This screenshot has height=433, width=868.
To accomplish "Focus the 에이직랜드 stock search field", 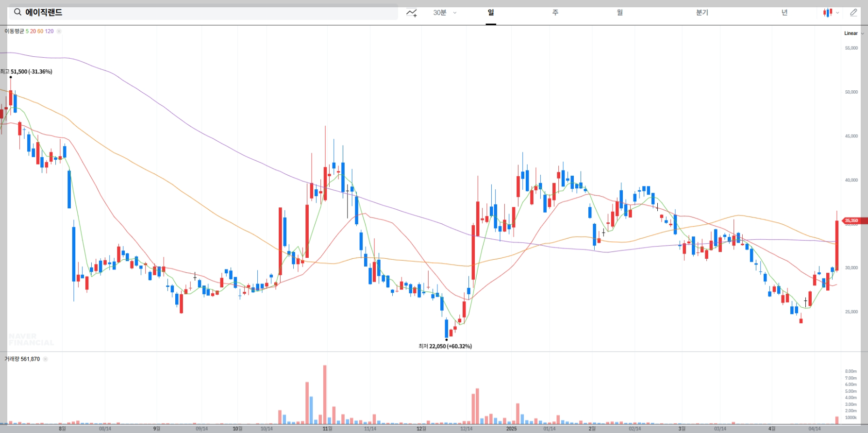I will tap(203, 12).
